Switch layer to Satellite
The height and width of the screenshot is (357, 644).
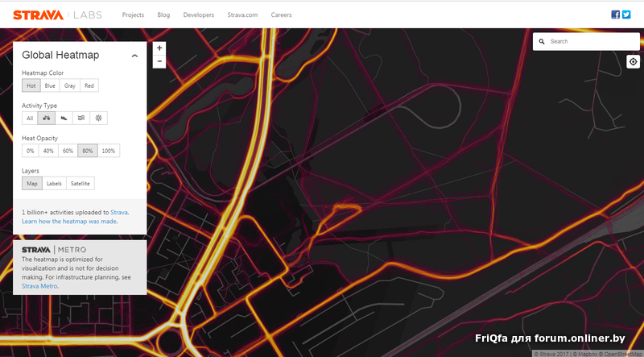coord(80,184)
